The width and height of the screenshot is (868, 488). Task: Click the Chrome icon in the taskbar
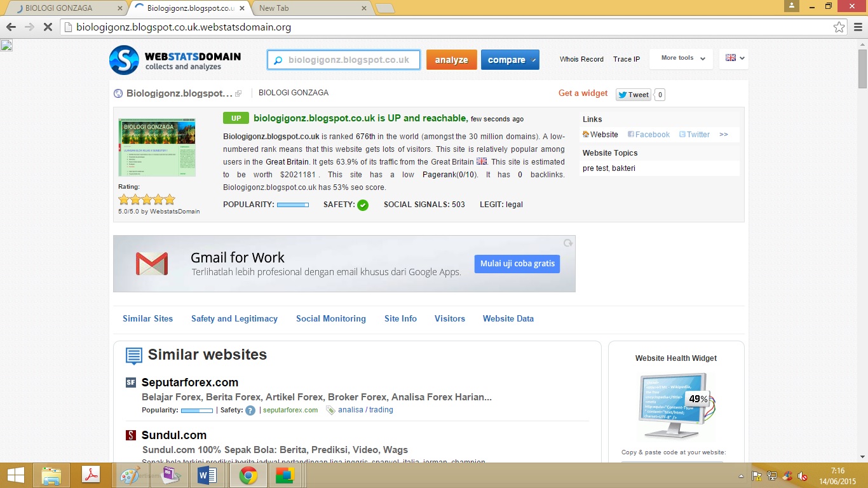coord(248,475)
